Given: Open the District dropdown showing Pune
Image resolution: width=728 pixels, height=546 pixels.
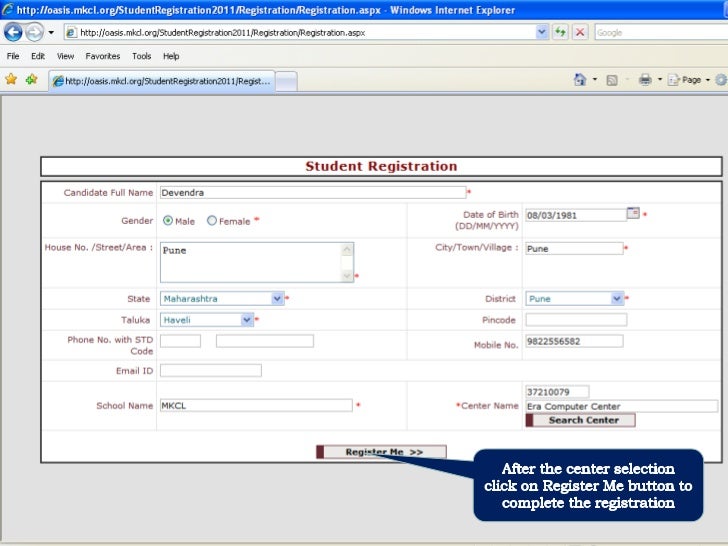Looking at the screenshot, I should [x=574, y=299].
